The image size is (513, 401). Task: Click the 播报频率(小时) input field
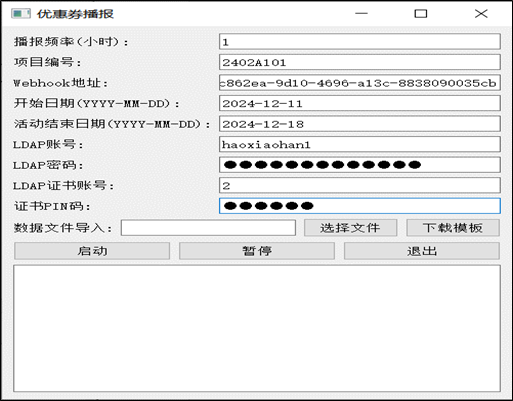(x=360, y=42)
